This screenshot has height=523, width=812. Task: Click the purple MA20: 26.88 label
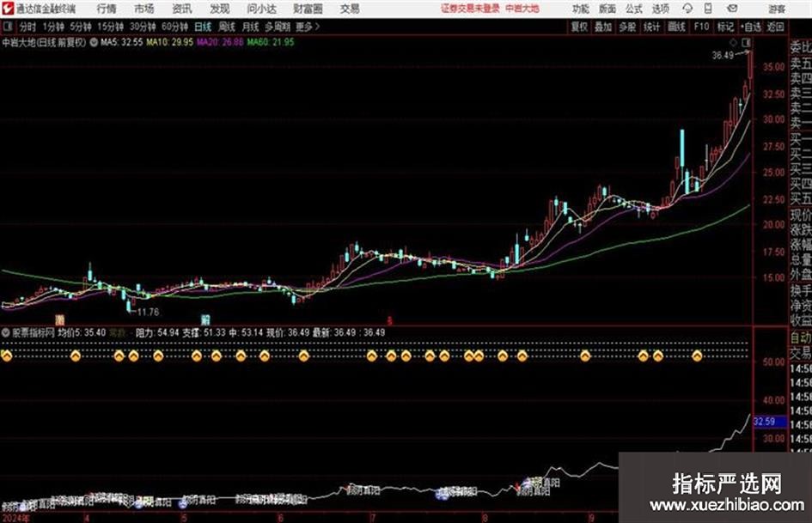tap(220, 42)
